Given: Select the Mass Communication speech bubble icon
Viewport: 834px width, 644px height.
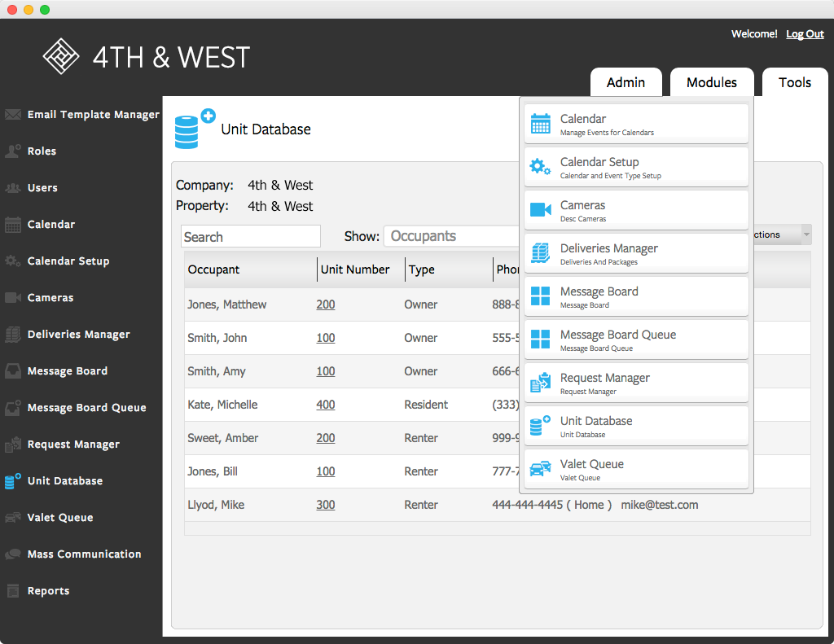Looking at the screenshot, I should pos(12,554).
